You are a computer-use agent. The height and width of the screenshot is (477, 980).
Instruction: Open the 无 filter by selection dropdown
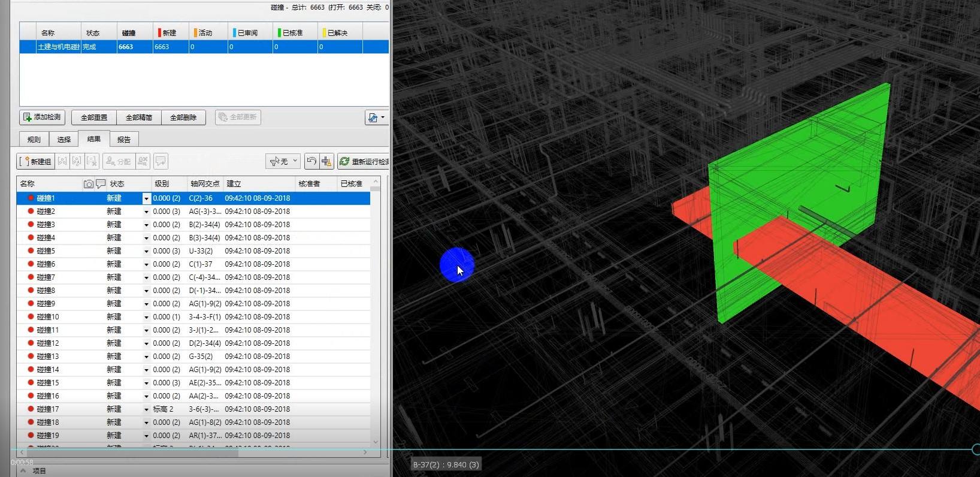click(283, 161)
